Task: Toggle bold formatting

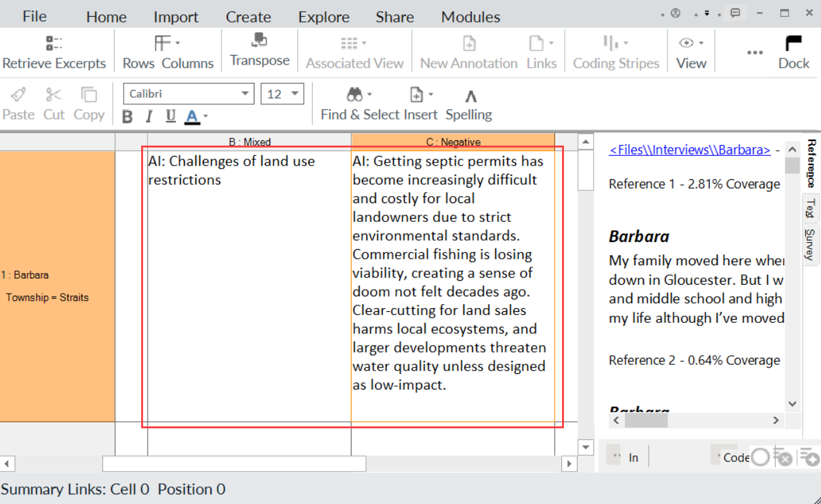Action: click(x=128, y=116)
